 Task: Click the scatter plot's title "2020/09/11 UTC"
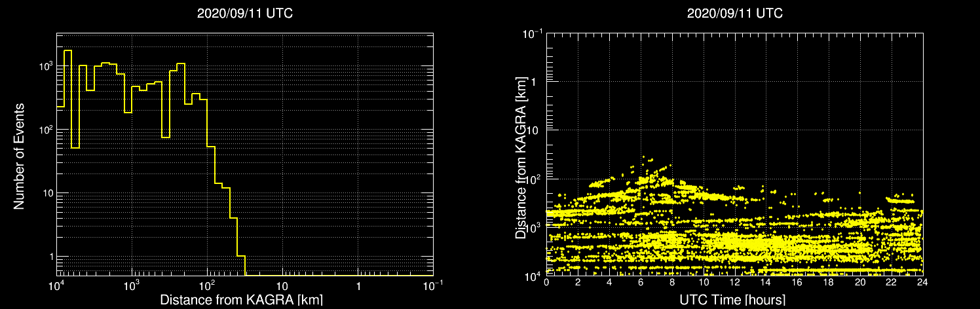click(735, 14)
